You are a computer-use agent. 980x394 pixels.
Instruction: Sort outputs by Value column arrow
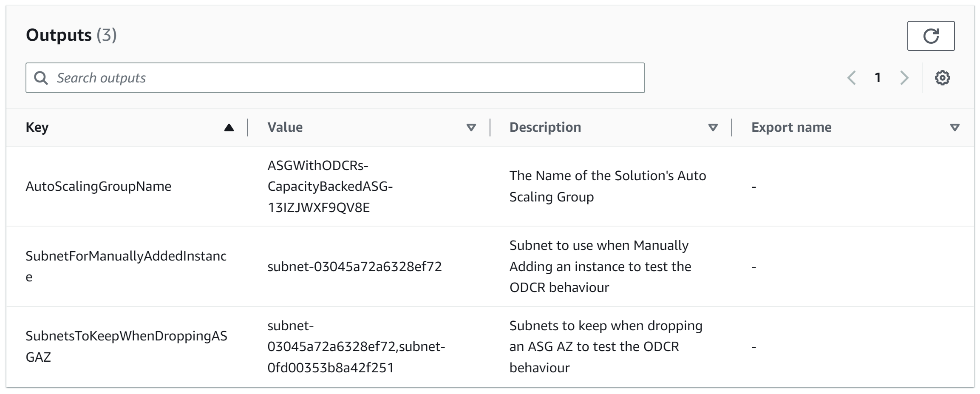471,128
